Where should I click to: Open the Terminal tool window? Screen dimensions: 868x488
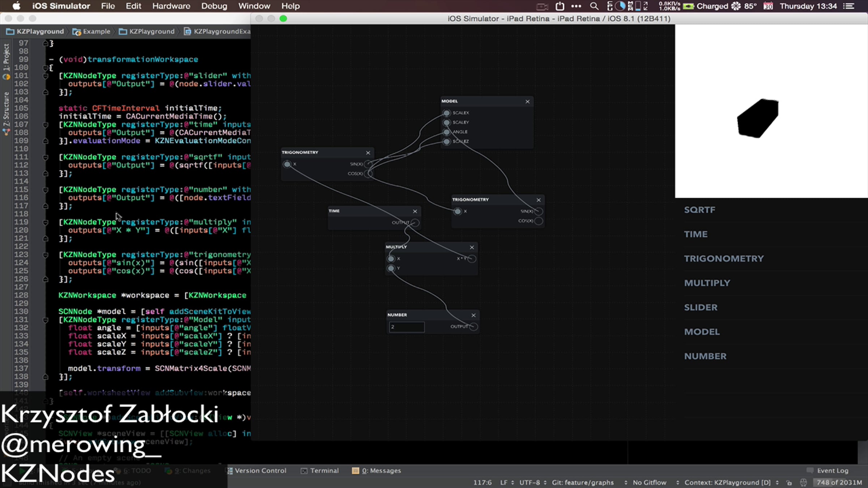[x=320, y=471]
